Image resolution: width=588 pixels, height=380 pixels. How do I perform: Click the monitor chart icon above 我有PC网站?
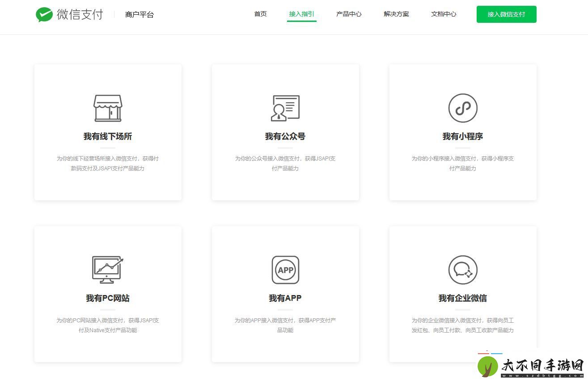pos(108,270)
